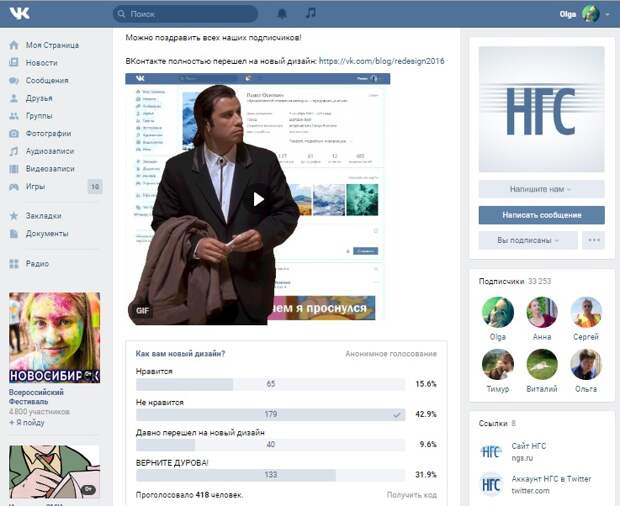620x506 pixels.
Task: Click the chat bubbles icon beside Сообщения
Action: point(14,81)
